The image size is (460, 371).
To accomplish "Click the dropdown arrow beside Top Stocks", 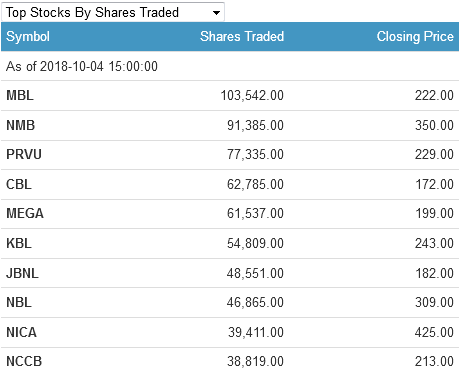I will [216, 13].
